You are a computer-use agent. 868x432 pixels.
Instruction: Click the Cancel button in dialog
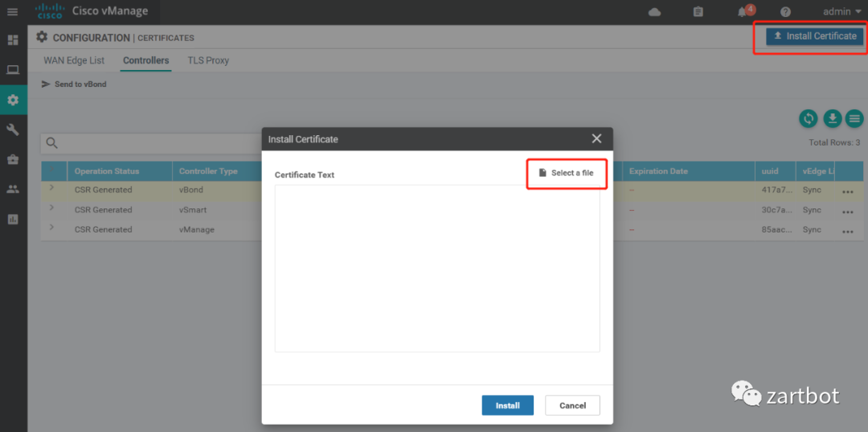[572, 405]
